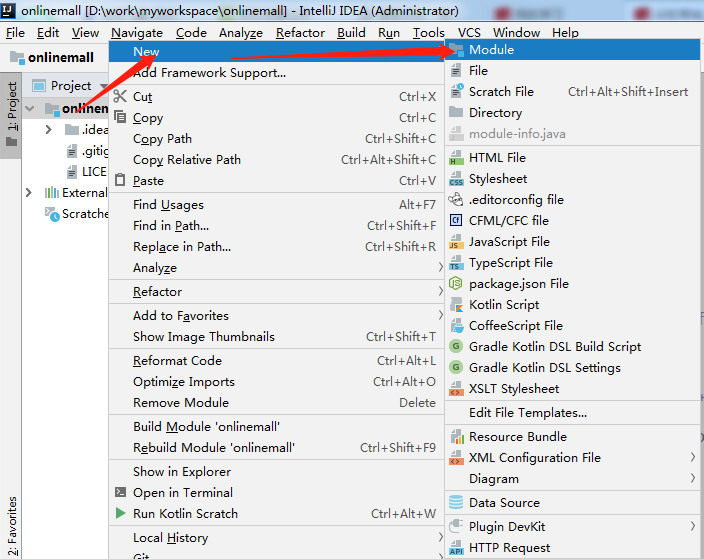This screenshot has width=704, height=559.
Task: Open the Tools menu
Action: coord(428,33)
